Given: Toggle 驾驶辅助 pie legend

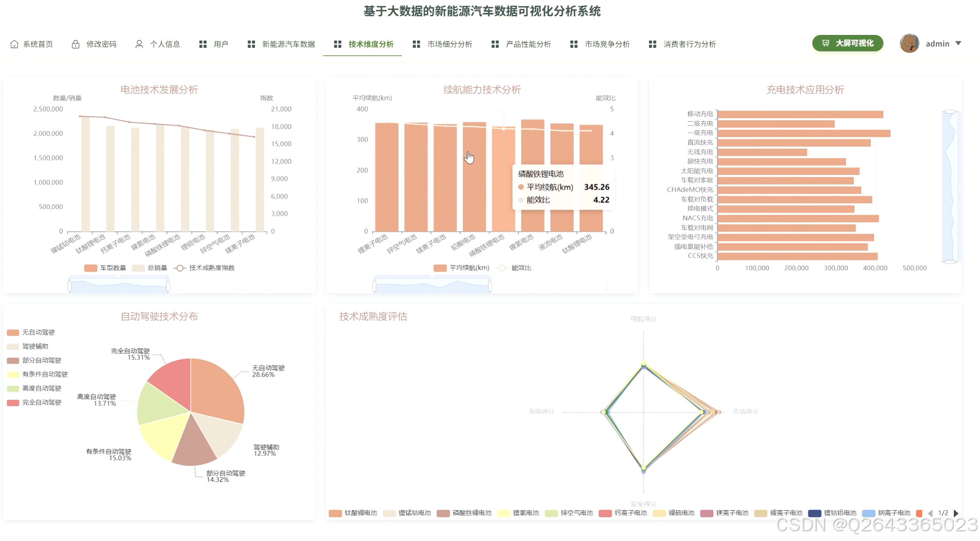Looking at the screenshot, I should [x=28, y=346].
